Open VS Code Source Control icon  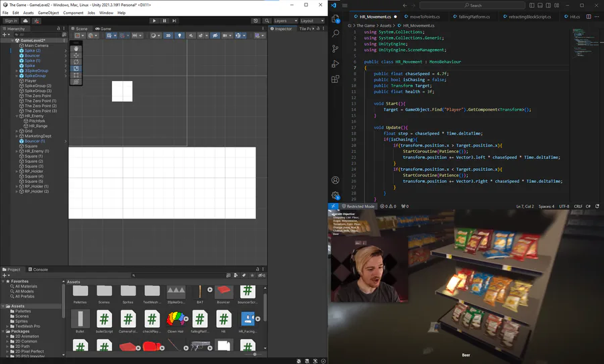(336, 48)
